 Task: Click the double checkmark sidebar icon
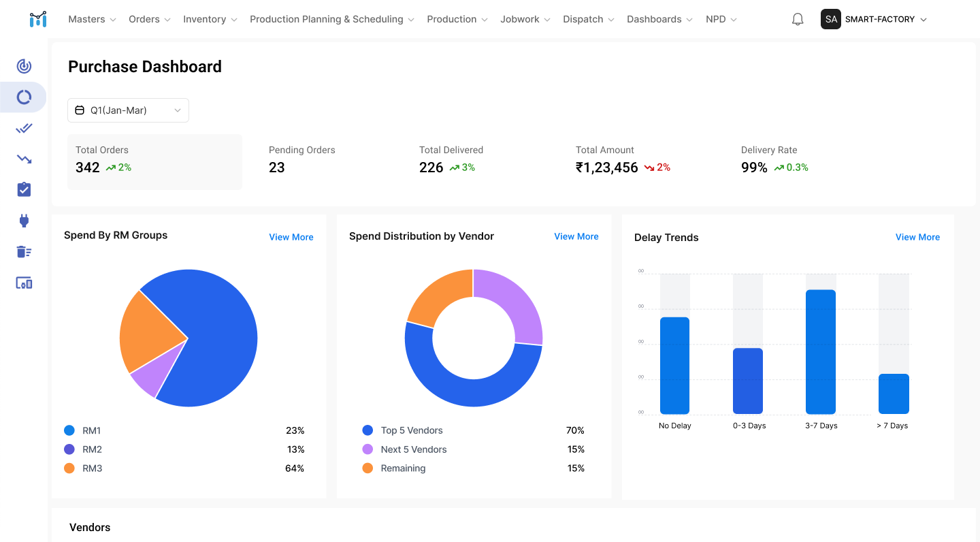24,128
